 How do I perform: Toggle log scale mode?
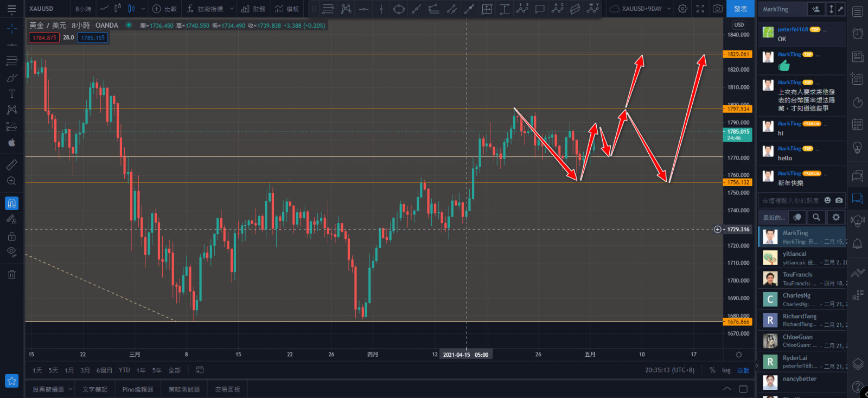726,370
